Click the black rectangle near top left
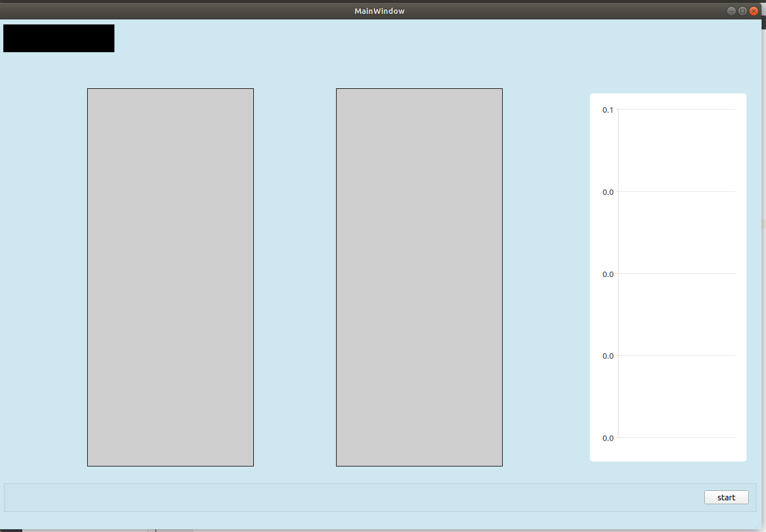This screenshot has width=766, height=532. 58,38
